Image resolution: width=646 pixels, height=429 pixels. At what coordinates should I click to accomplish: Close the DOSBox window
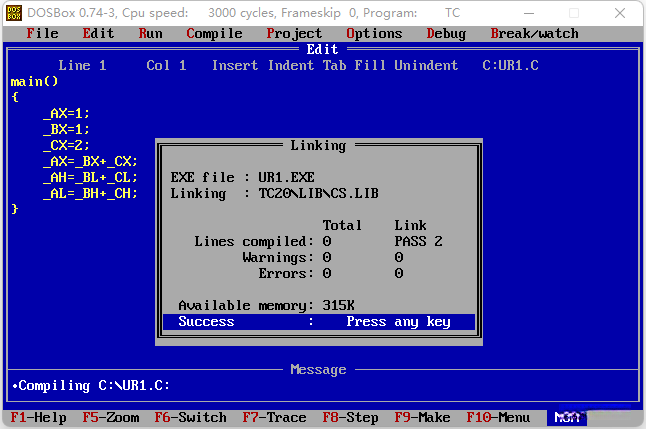620,13
